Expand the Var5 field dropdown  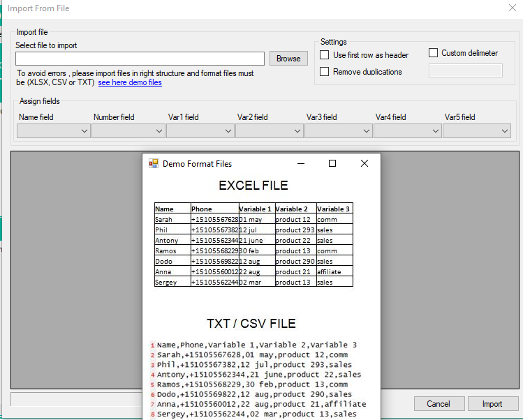pyautogui.click(x=476, y=130)
